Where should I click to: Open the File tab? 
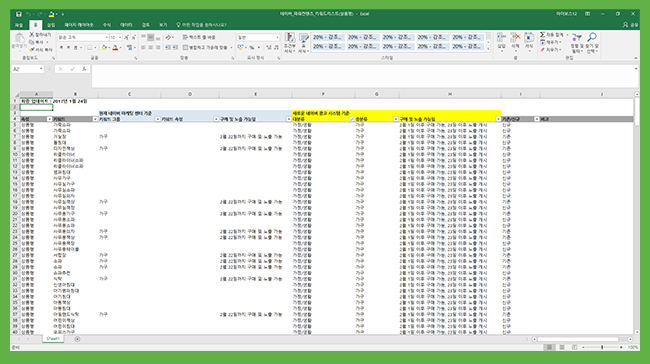pyautogui.click(x=19, y=25)
